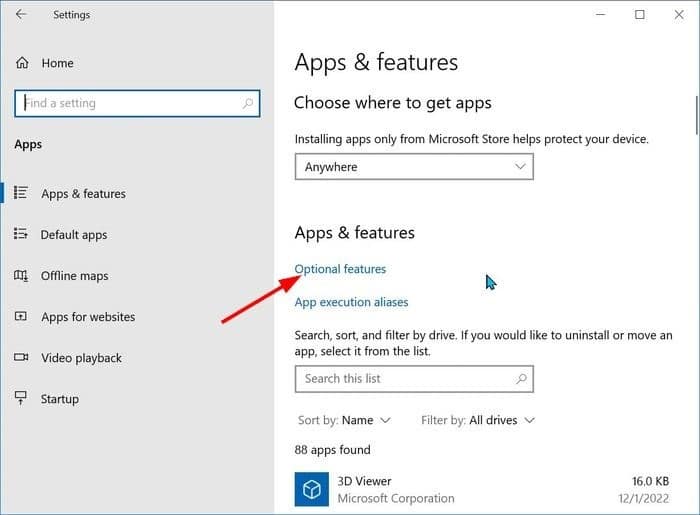Viewport: 700px width, 515px height.
Task: Click the Apps & features list icon
Action: click(21, 193)
